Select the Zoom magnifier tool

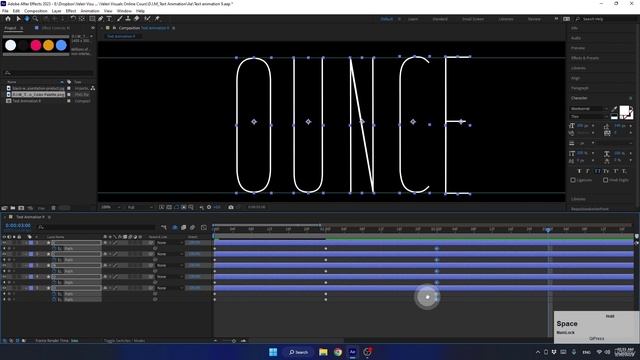pos(36,19)
